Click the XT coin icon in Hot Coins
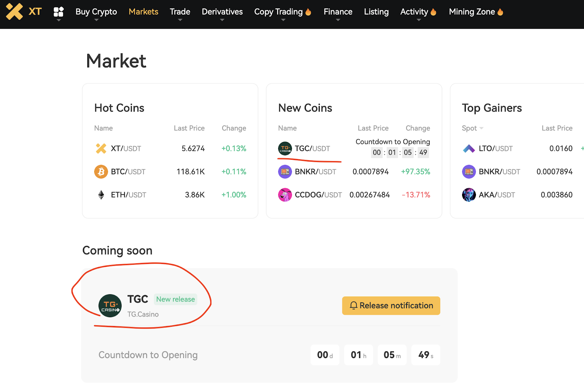This screenshot has width=584, height=392. (x=101, y=148)
